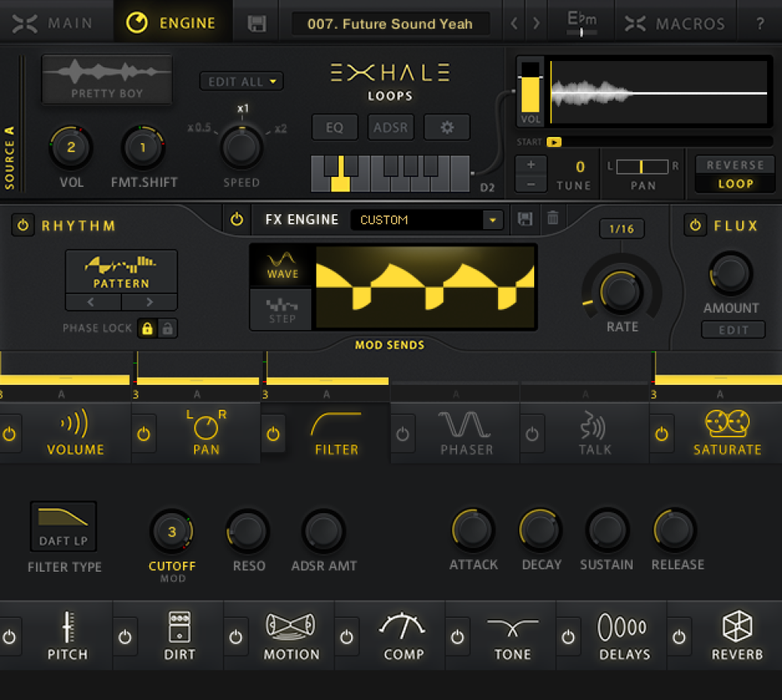Screen dimensions: 782x700
Task: Turn on the Talk effect power button
Action: point(532,434)
